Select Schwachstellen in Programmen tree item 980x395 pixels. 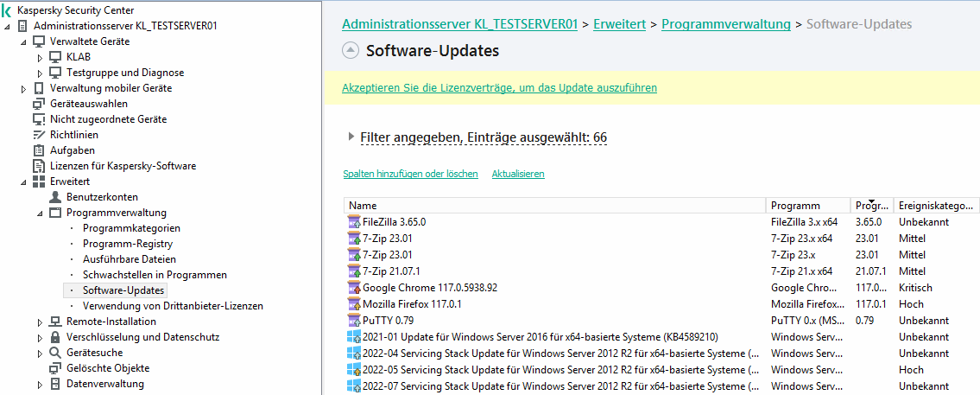click(x=155, y=275)
